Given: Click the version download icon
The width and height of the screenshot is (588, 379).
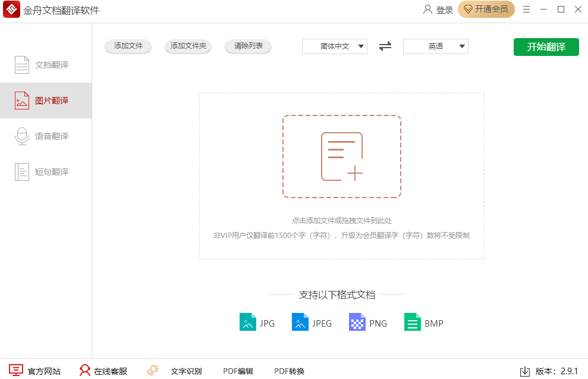Looking at the screenshot, I should (525, 371).
